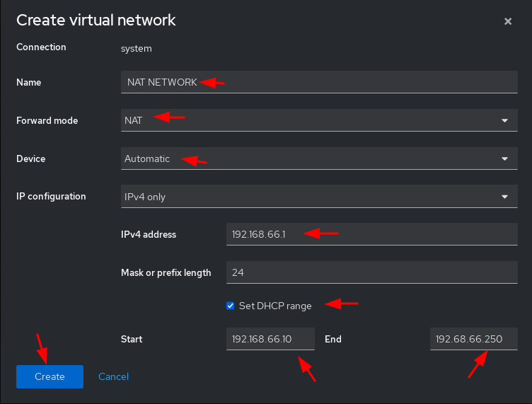This screenshot has width=532, height=404.
Task: Toggle DHCP via the 'Set DHCP range' label
Action: click(x=275, y=306)
